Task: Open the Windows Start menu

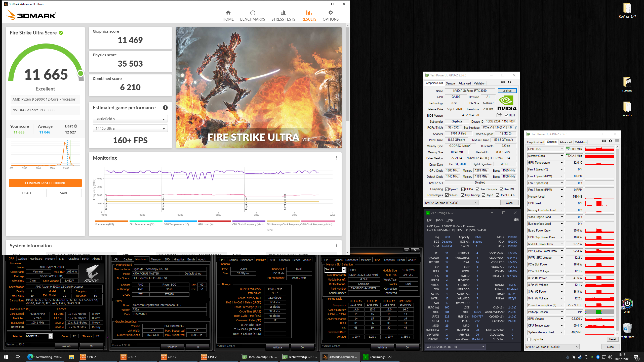Action: pos(6,357)
